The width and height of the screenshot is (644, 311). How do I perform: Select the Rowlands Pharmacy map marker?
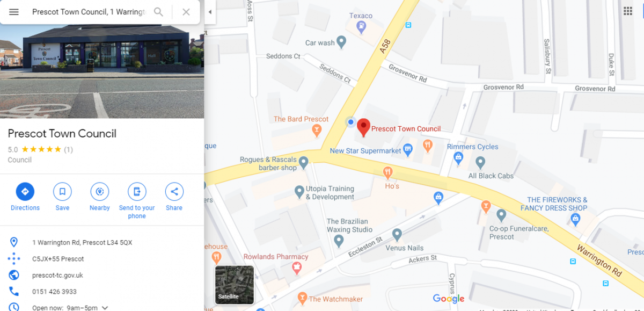[297, 267]
